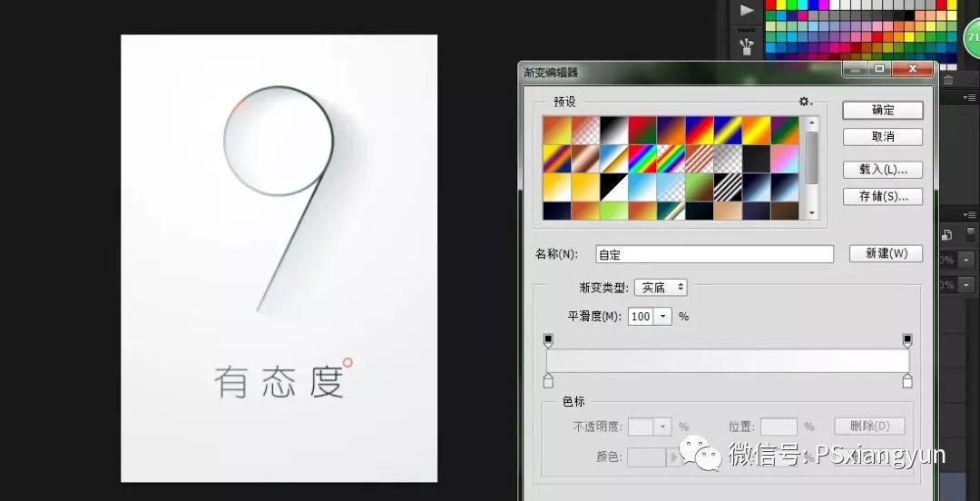
Task: Pick the pure red swatch in Swatches panel
Action: [x=770, y=5]
